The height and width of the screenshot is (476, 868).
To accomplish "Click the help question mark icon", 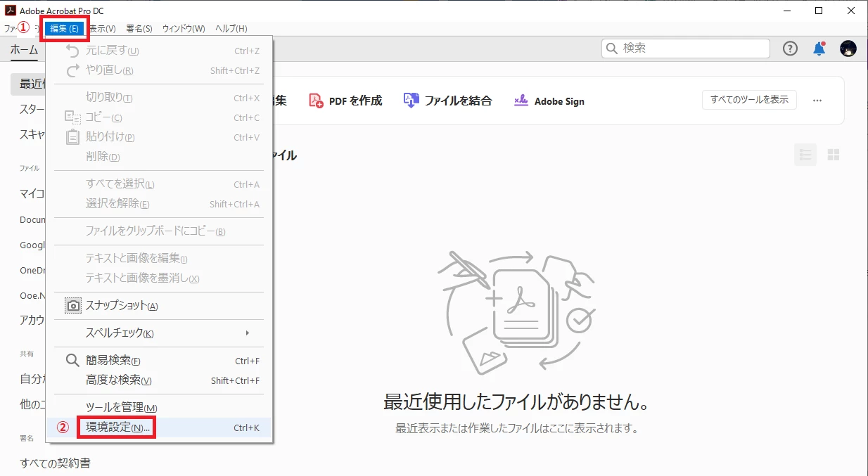I will pos(790,49).
